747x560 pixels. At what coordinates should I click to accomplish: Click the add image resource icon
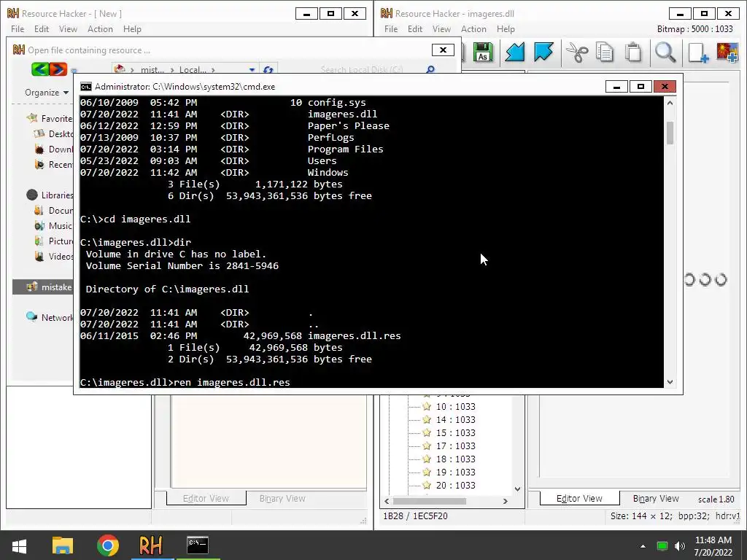[727, 52]
